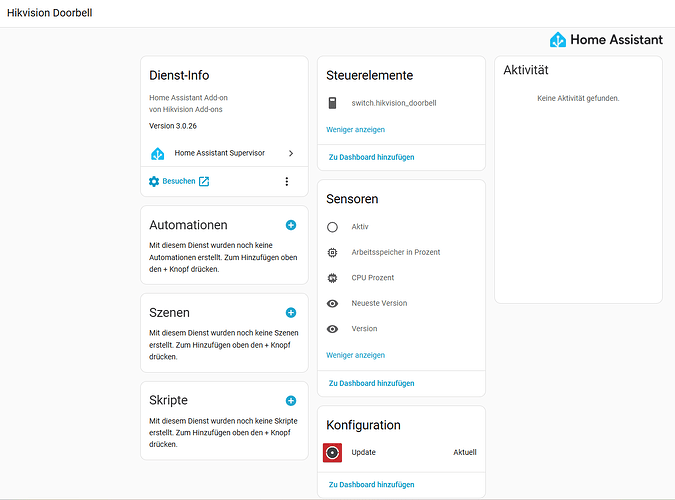Click the circle icon next to Aktiv
Viewport: 675px width, 500px height.
coord(332,227)
